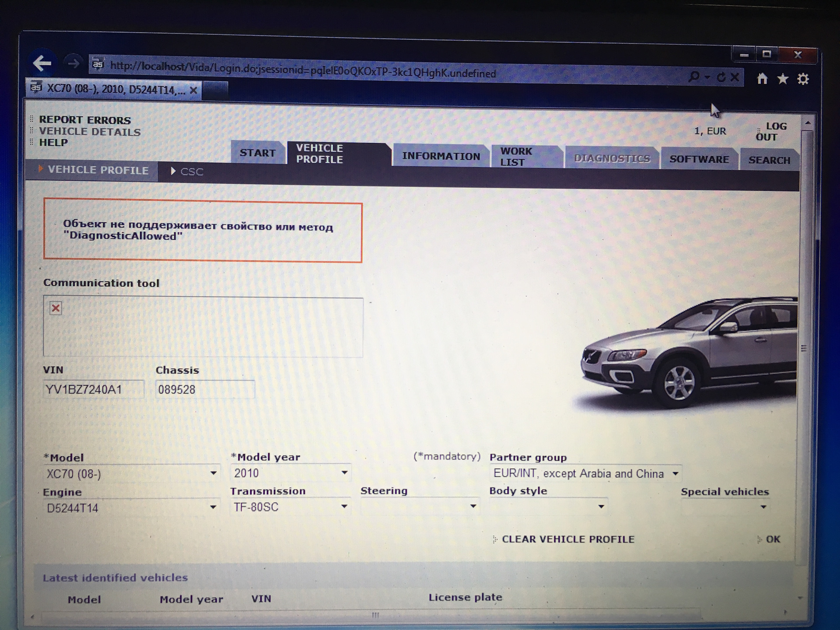Click the 'Latest identified vehicles' heading
This screenshot has width=840, height=630.
[x=115, y=577]
